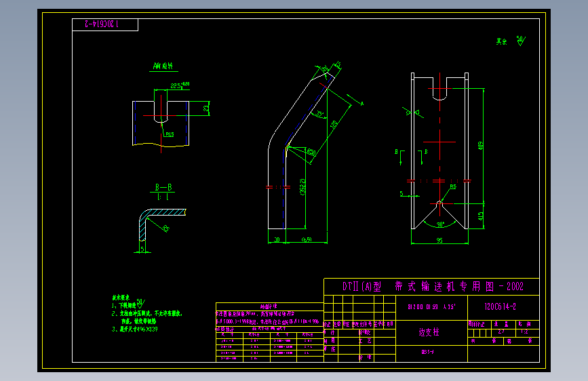The image size is (588, 381).
Task: Select the view arrow labeled A
Action: tap(355, 100)
